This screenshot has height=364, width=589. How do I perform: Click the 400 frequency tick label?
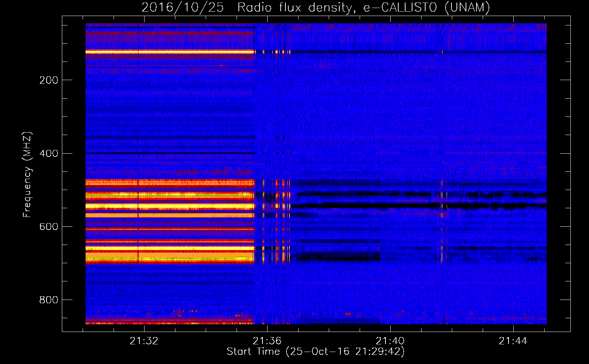coord(49,153)
